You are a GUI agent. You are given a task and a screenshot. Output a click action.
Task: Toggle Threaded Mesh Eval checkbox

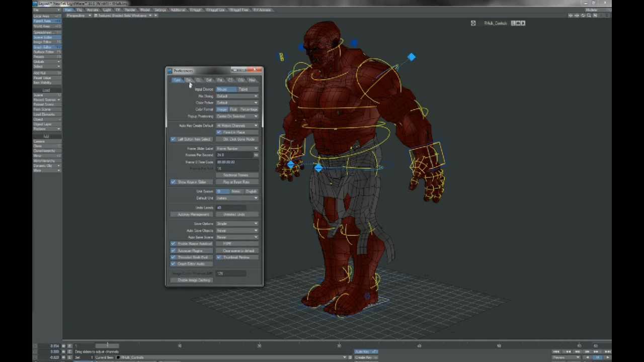[173, 257]
